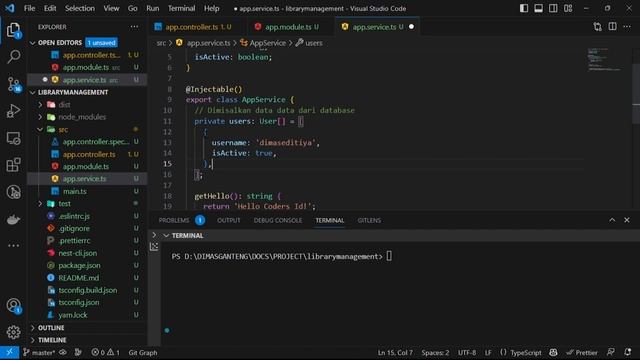Image resolution: width=640 pixels, height=360 pixels.
Task: Open tsconfig.build.json in the explorer
Action: (87, 290)
